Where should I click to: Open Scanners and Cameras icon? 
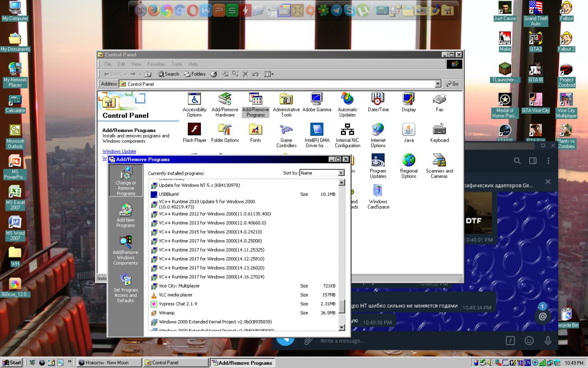(x=439, y=166)
